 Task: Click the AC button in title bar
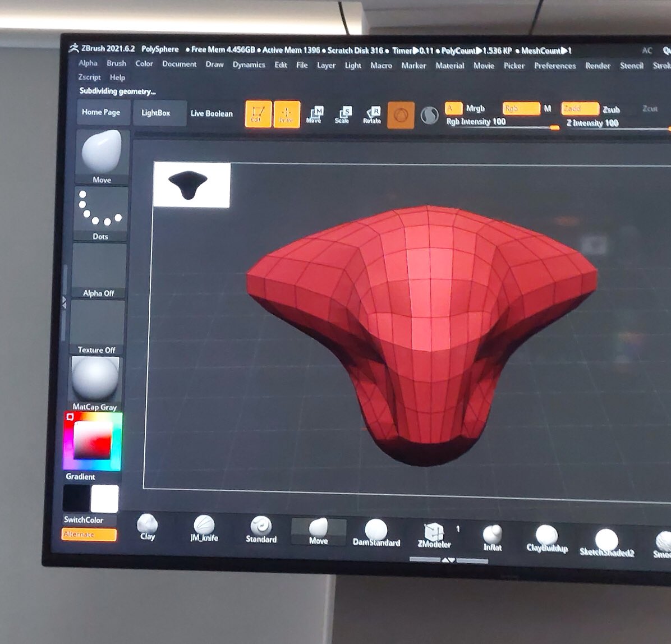point(647,50)
